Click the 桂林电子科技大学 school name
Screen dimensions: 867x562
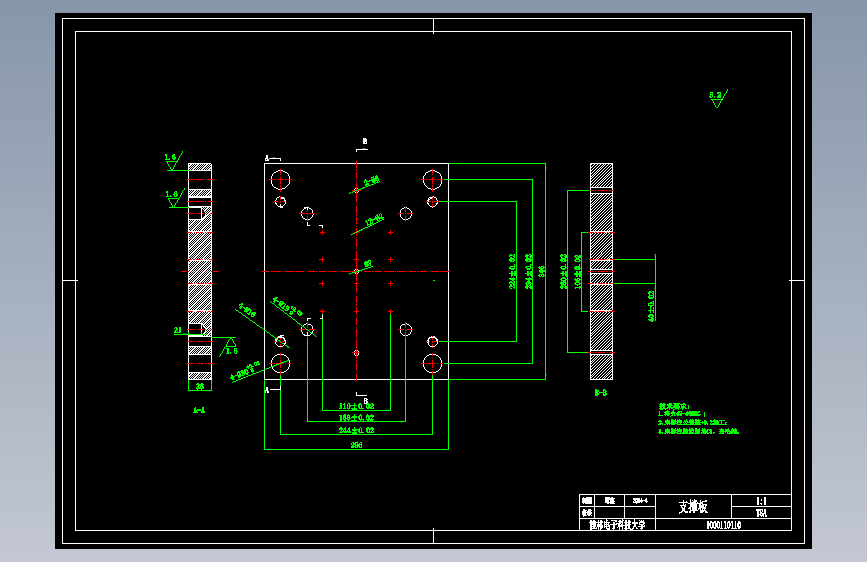(x=617, y=525)
